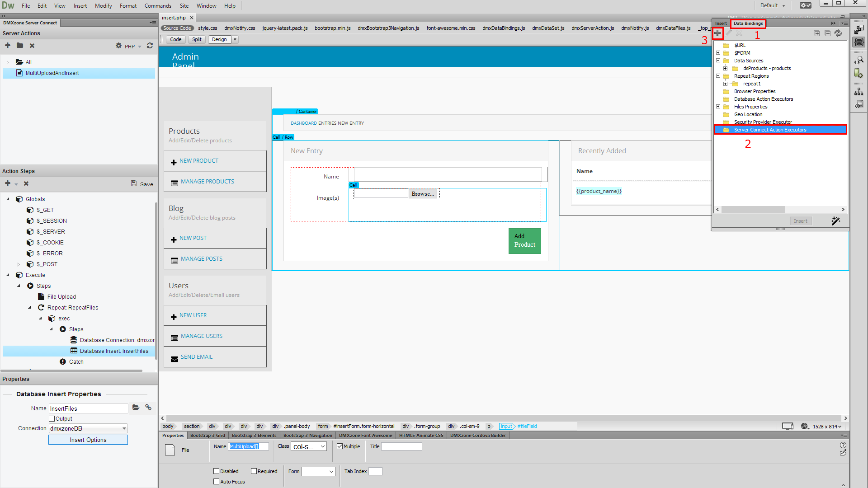The image size is (868, 488).
Task: Expand the All folder in Server Actions
Action: [x=8, y=62]
